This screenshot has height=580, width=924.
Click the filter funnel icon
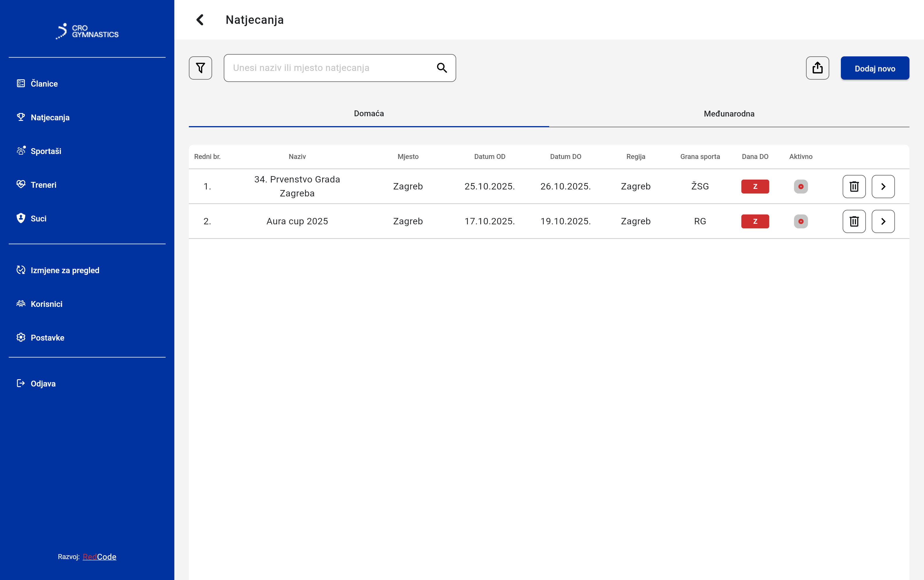pos(200,68)
